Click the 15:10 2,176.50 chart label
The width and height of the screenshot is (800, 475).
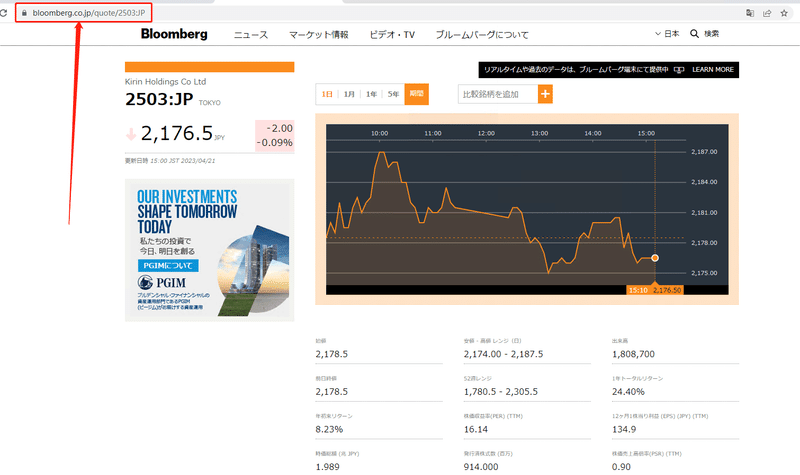point(655,290)
